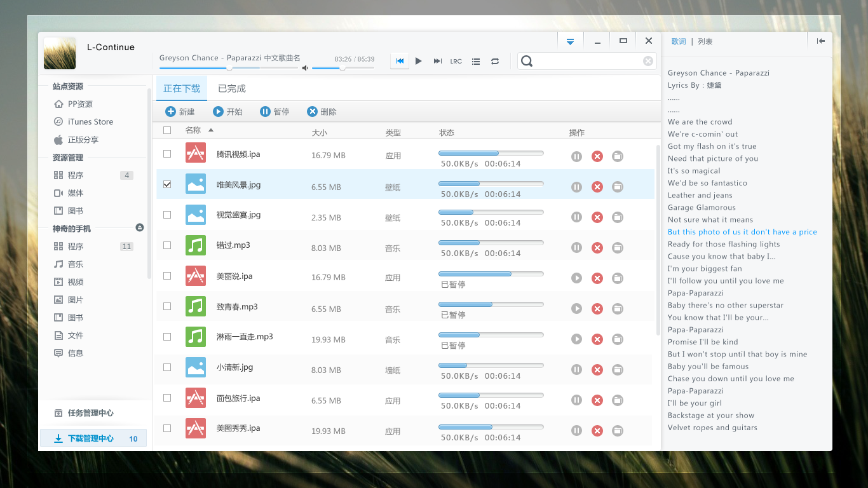Resume download of 美丽说.ipa
This screenshot has width=868, height=488.
(576, 278)
